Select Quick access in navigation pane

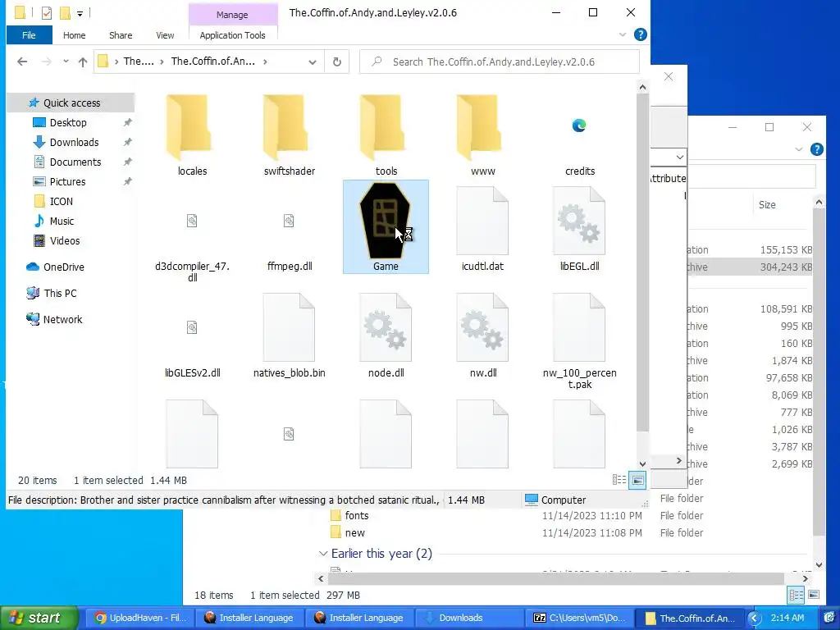pos(71,103)
